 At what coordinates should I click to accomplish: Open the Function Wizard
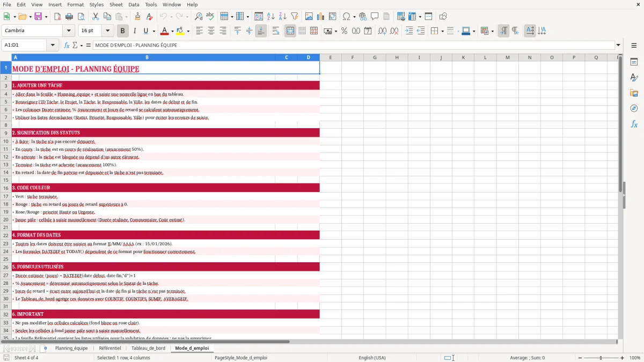[67, 45]
